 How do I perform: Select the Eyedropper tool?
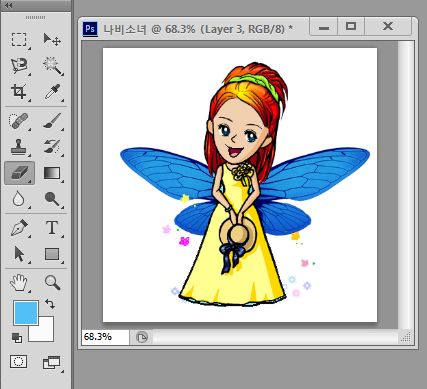click(x=52, y=91)
